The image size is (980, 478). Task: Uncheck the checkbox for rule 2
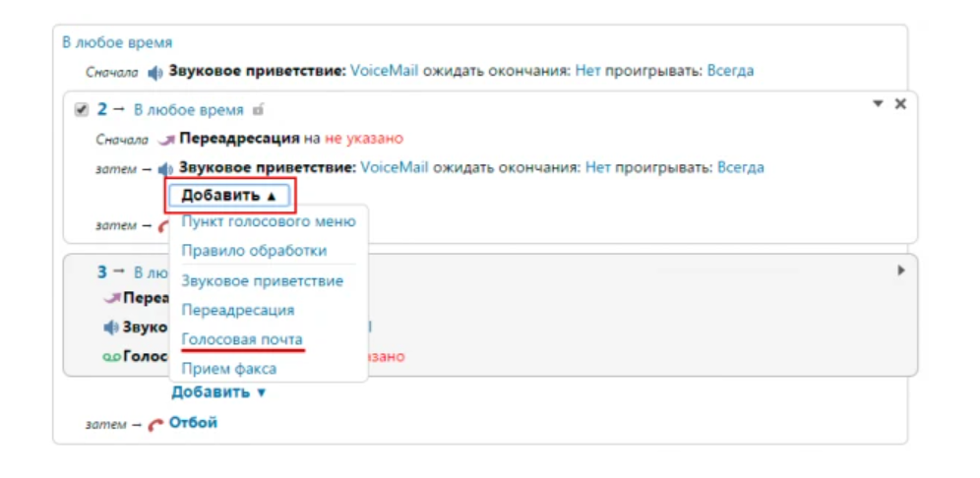coord(82,110)
